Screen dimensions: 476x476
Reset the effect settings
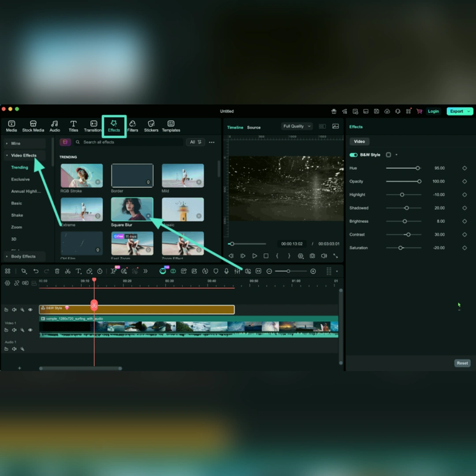462,363
